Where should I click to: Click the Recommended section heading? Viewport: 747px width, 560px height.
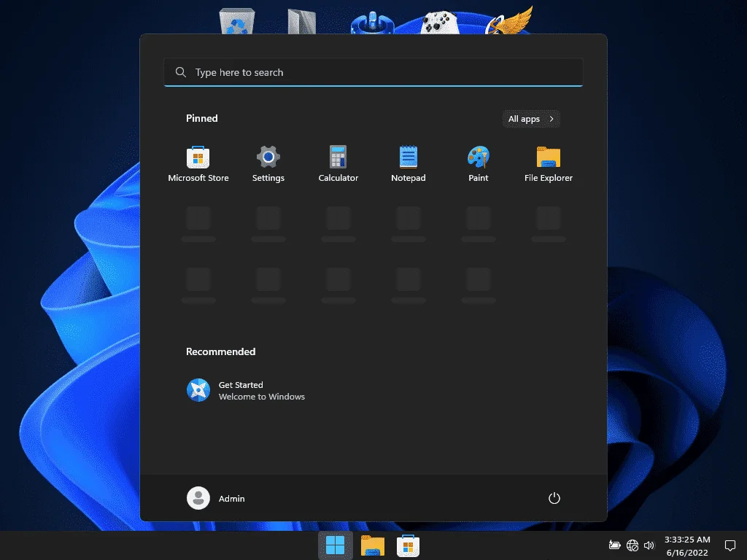[220, 351]
